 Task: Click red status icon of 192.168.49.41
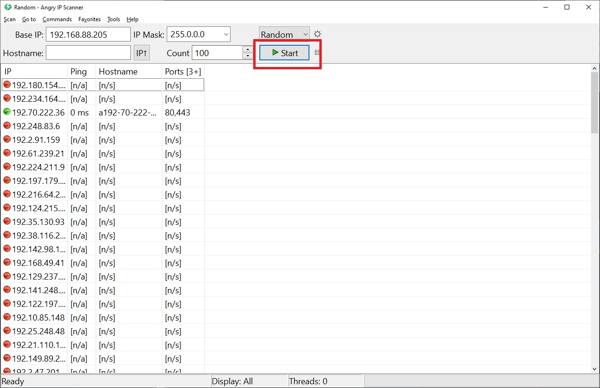click(x=7, y=262)
